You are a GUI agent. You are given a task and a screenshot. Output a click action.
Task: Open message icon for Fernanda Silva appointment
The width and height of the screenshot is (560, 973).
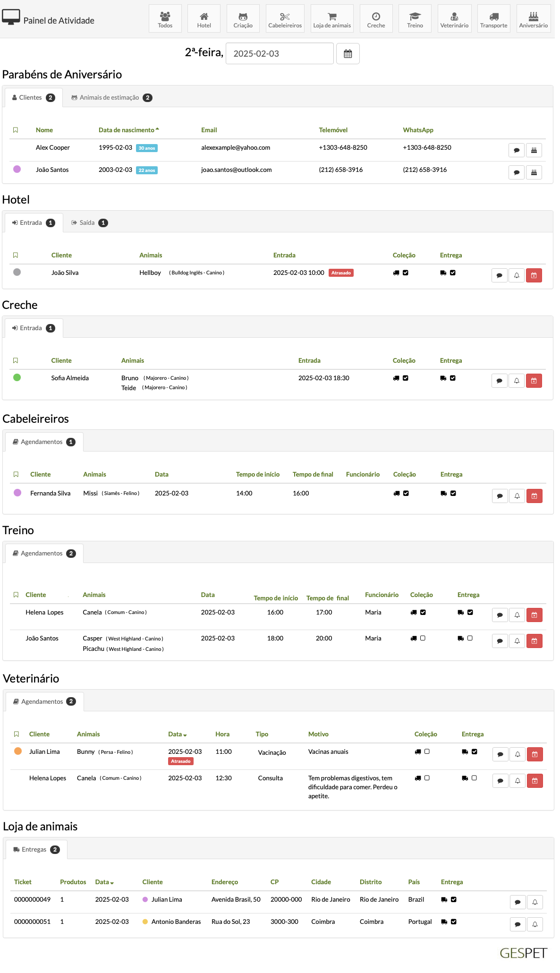coord(500,496)
